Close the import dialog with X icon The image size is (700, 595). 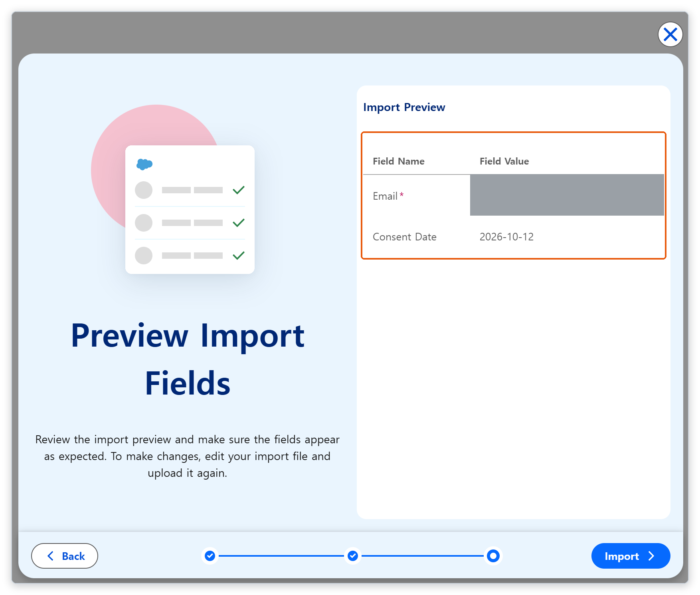tap(670, 34)
